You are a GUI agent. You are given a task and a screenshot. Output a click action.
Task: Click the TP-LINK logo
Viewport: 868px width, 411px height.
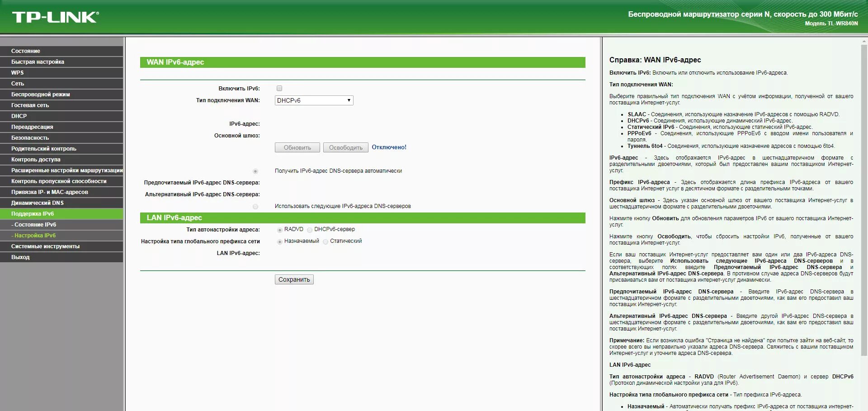click(55, 17)
